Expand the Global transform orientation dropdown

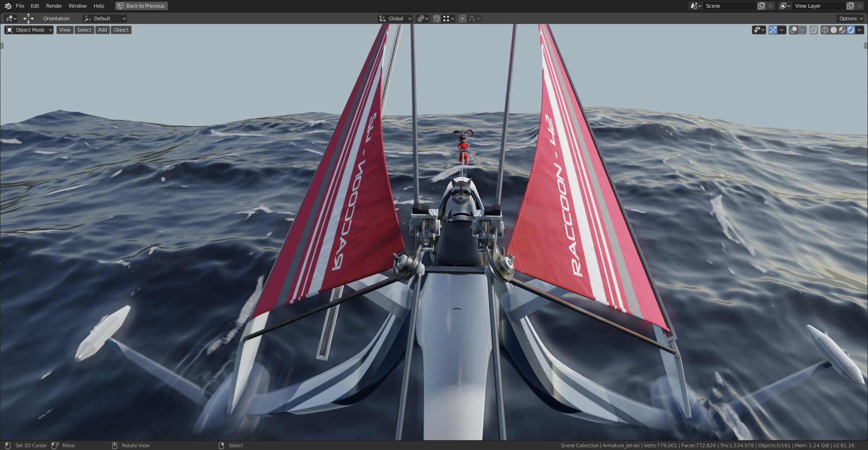click(395, 19)
